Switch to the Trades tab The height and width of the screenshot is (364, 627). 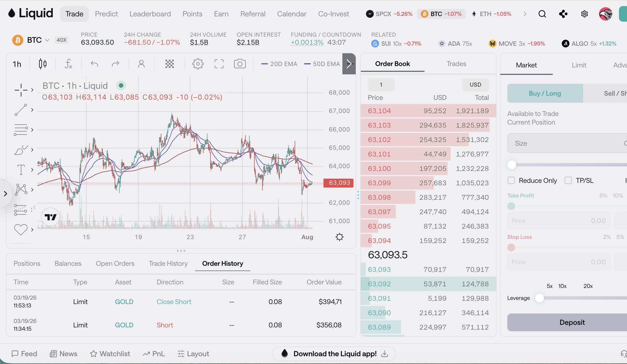[x=456, y=64]
